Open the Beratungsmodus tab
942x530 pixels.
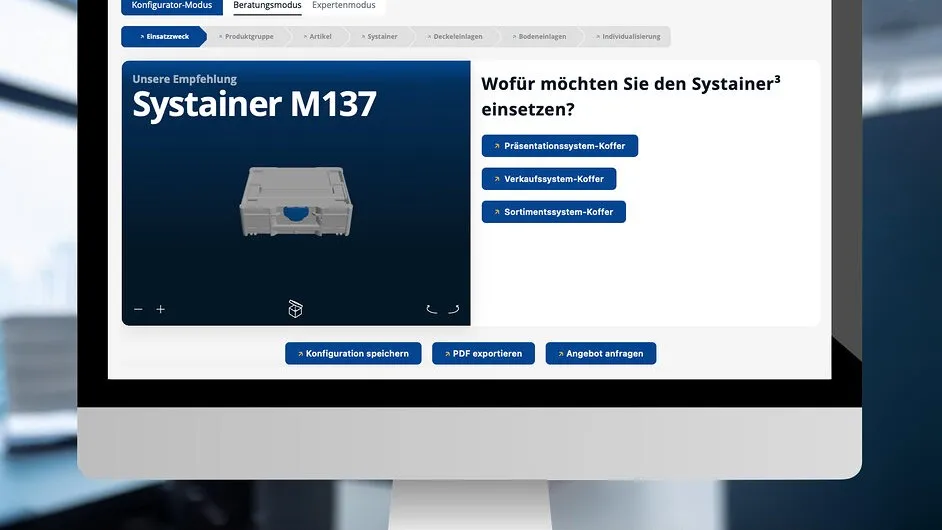pos(267,5)
